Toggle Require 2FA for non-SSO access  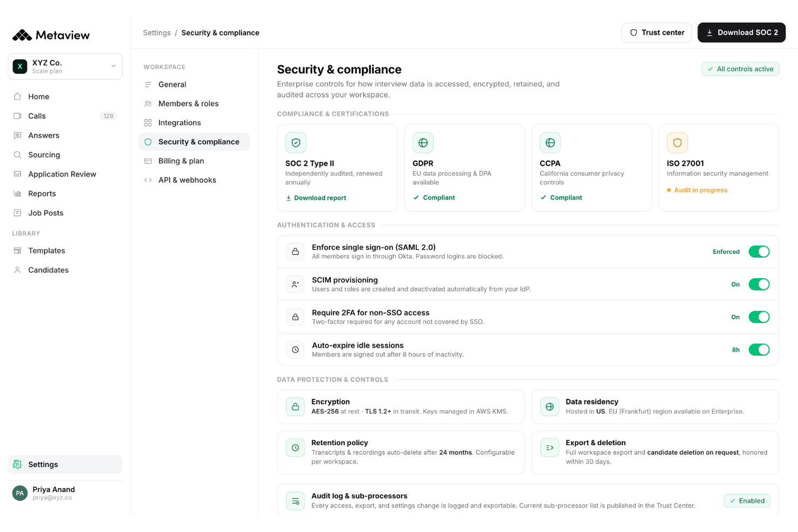pyautogui.click(x=759, y=317)
